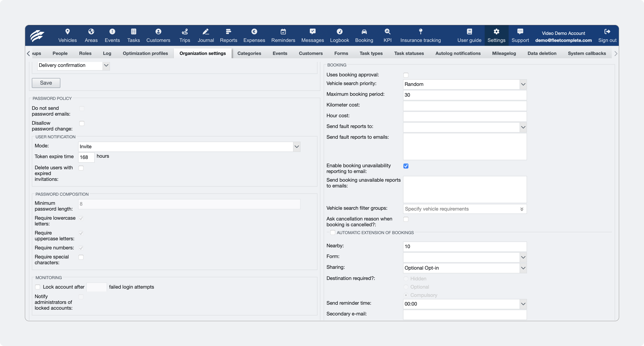Screen dimensions: 644x346
Task: Click the Hour cost input field
Action: [x=465, y=117]
